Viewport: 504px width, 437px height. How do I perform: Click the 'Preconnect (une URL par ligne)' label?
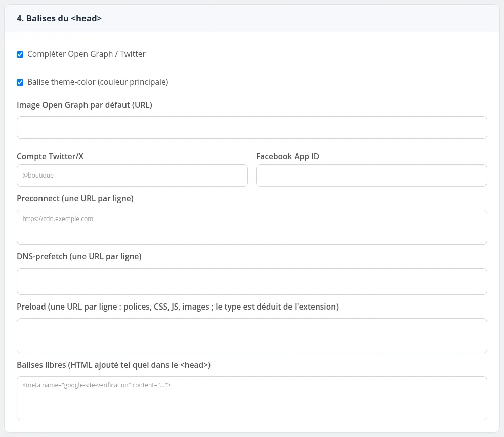tap(75, 199)
